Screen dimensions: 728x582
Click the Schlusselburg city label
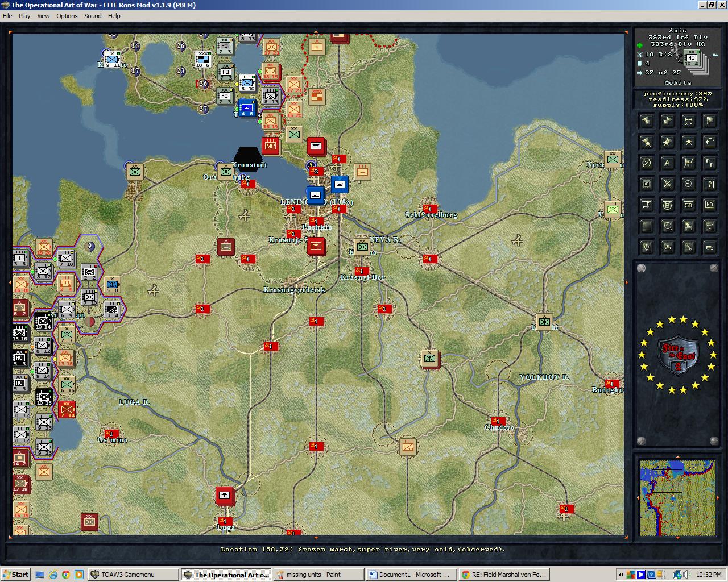point(431,215)
